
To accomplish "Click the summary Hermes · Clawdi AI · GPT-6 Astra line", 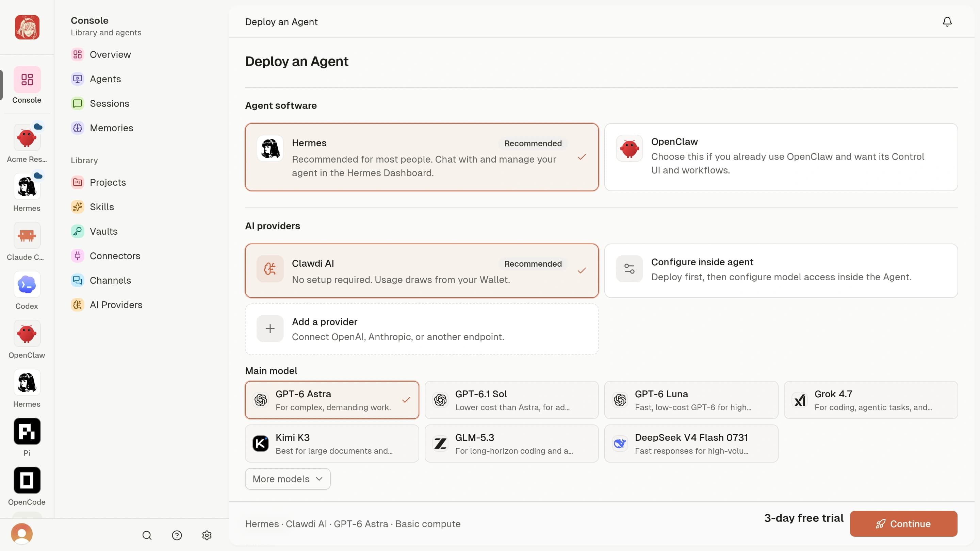I will [x=353, y=524].
